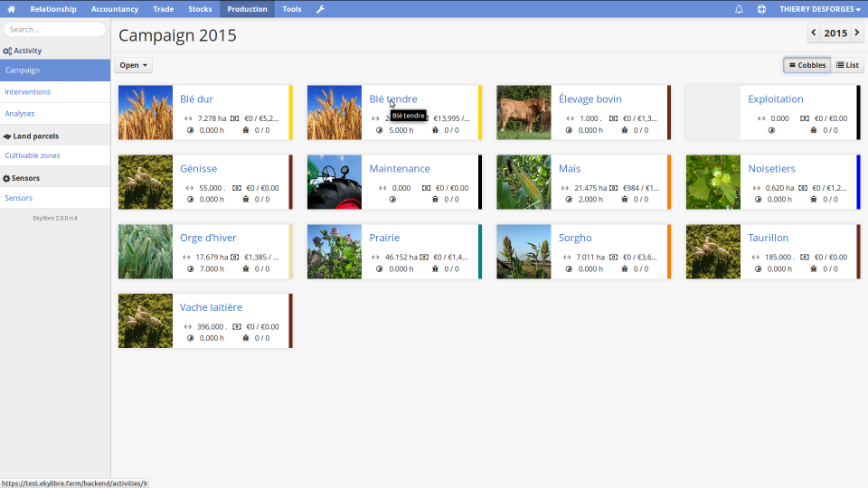Click the area arrows icon on Prairie card
Image resolution: width=868 pixels, height=488 pixels.
click(375, 258)
